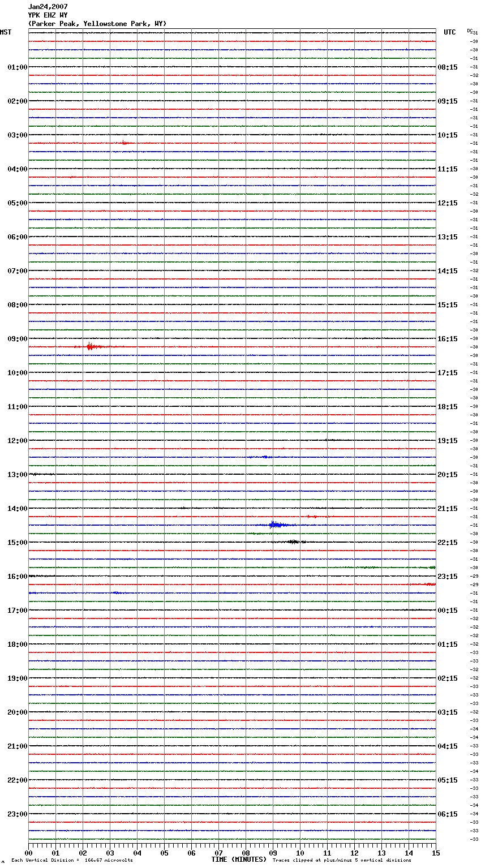Select the 09:00 MST time label
The image size is (481, 868).
pyautogui.click(x=18, y=339)
